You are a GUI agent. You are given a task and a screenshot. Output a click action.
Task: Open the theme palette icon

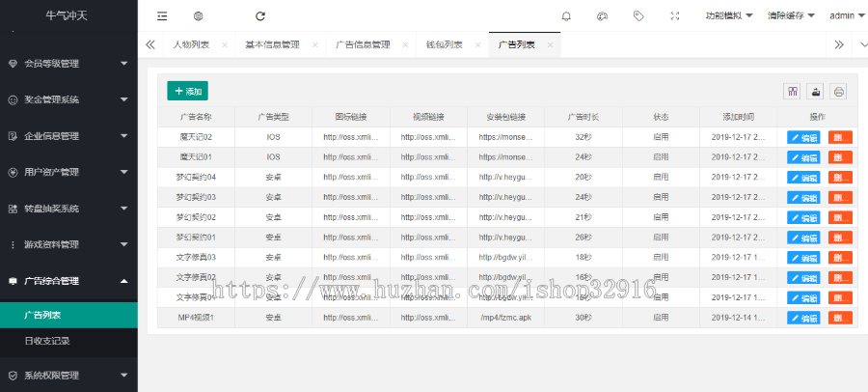[602, 16]
